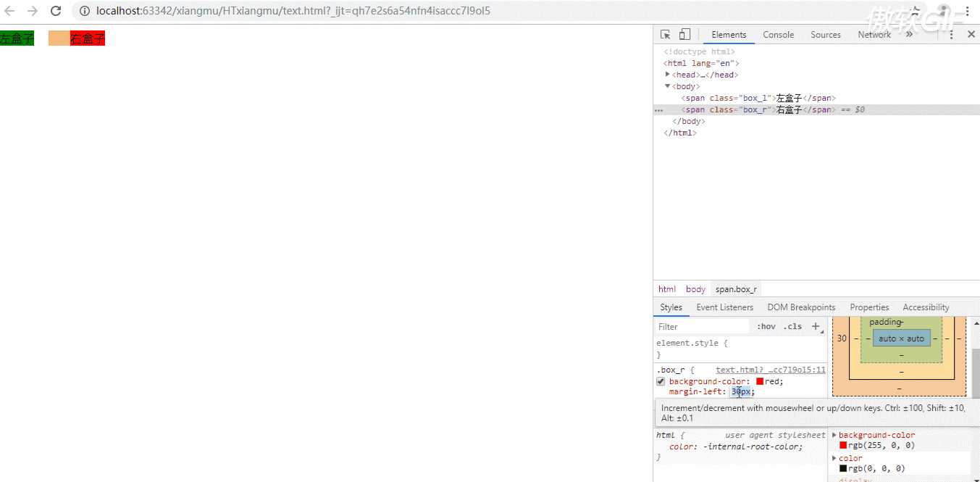Click the closing </body> tag line
Image resolution: width=980 pixels, height=482 pixels.
click(688, 121)
